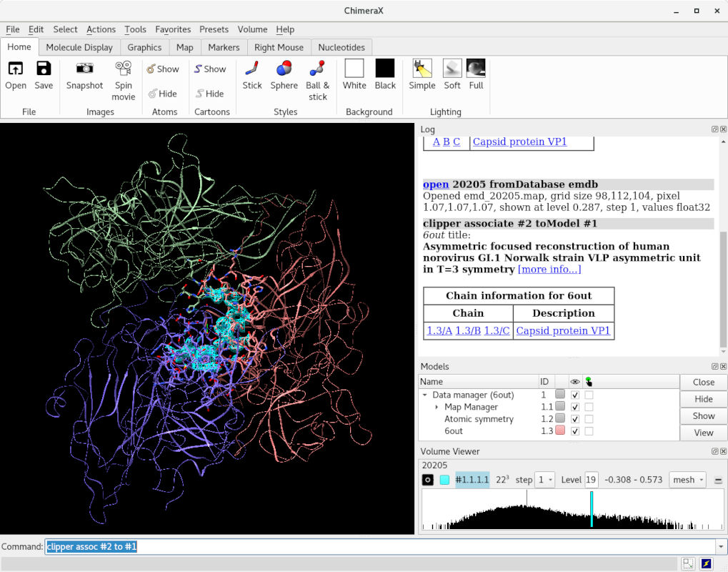
Task: Click the 'open' command link in Log
Action: click(x=436, y=184)
